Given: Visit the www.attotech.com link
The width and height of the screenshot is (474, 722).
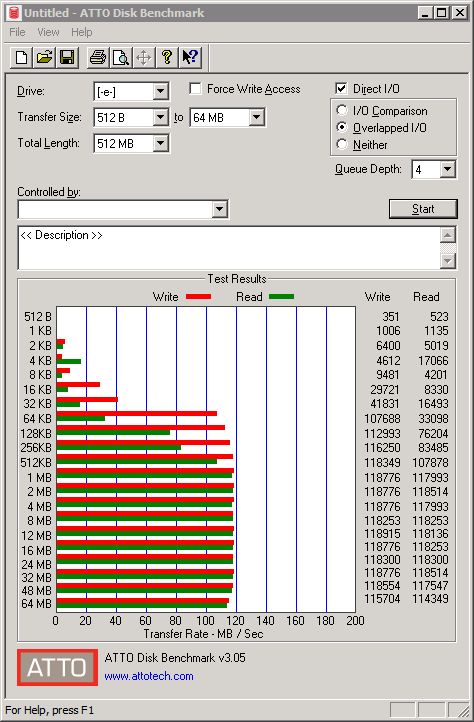Looking at the screenshot, I should pos(149,676).
